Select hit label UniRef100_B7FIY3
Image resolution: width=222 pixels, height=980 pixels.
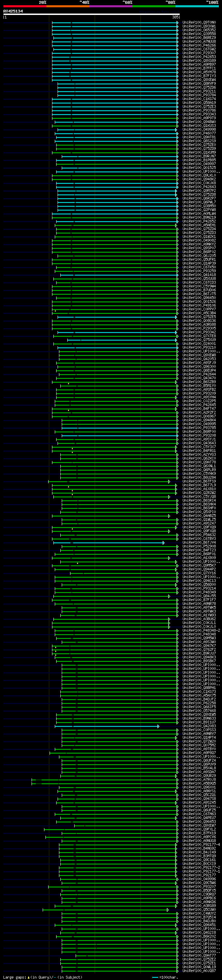pyautogui.click(x=199, y=76)
